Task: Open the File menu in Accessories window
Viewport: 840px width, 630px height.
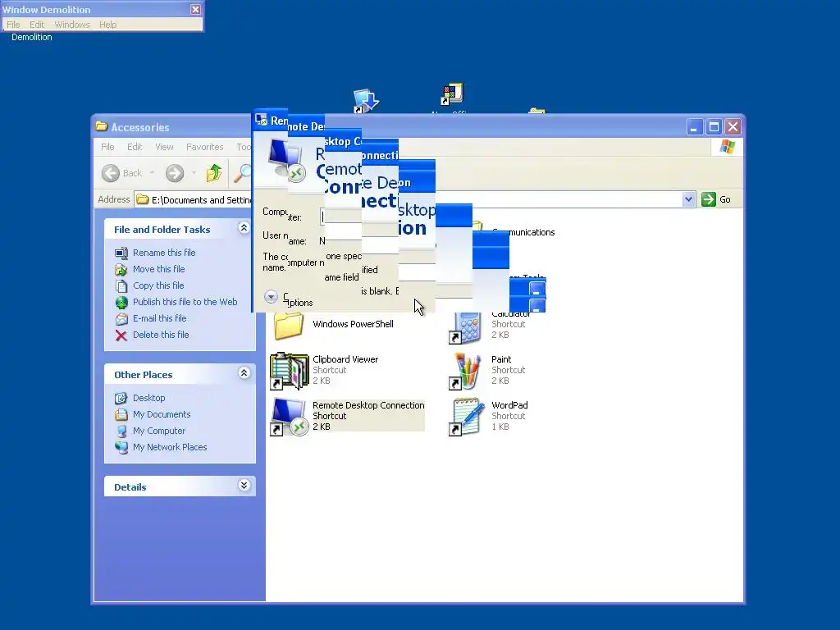Action: pyautogui.click(x=107, y=147)
